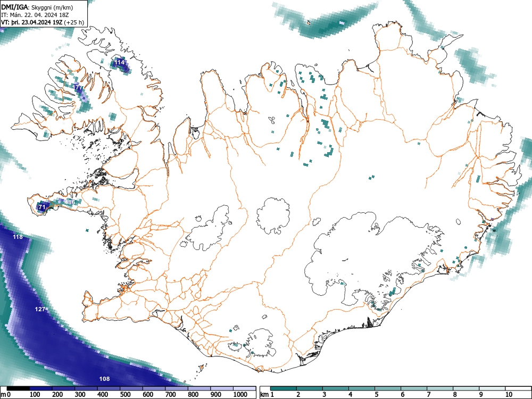
Task: Click the visibility value '486' on the map
Action: pos(70,202)
